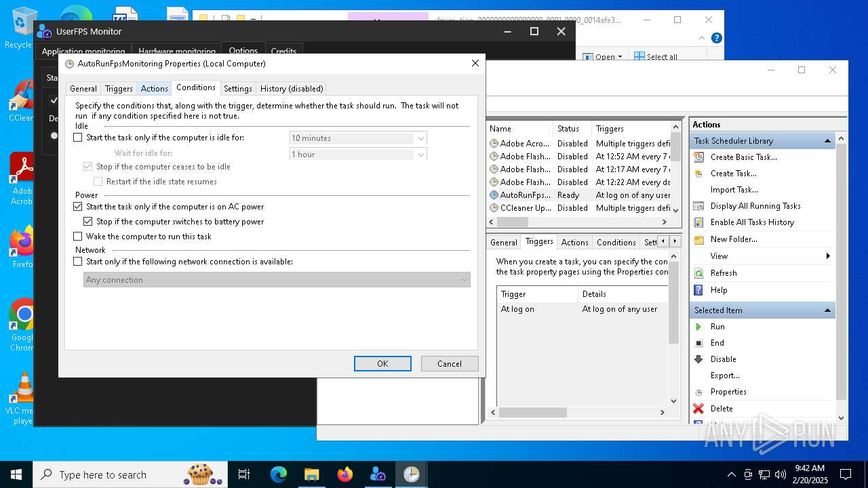This screenshot has width=868, height=488.
Task: Click the taskbar search box
Action: tap(130, 474)
